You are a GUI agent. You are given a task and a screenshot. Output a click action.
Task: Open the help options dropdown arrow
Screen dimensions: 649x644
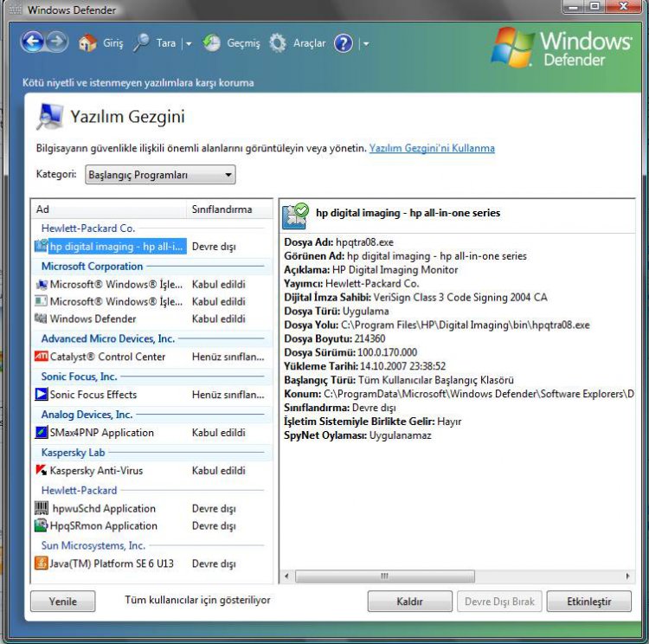366,43
